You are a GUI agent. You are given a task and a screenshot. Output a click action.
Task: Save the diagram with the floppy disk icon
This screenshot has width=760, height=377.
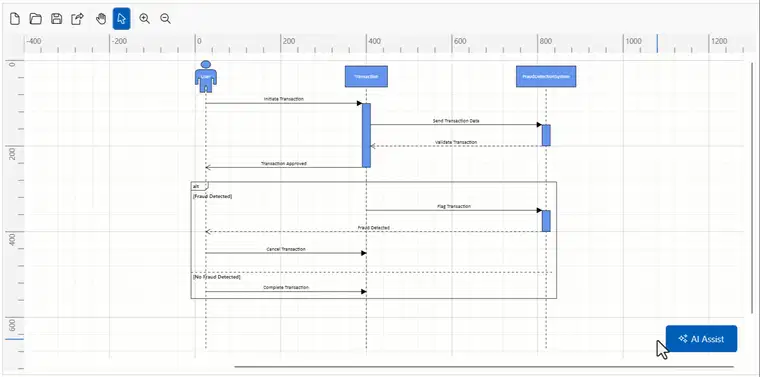[x=57, y=19]
